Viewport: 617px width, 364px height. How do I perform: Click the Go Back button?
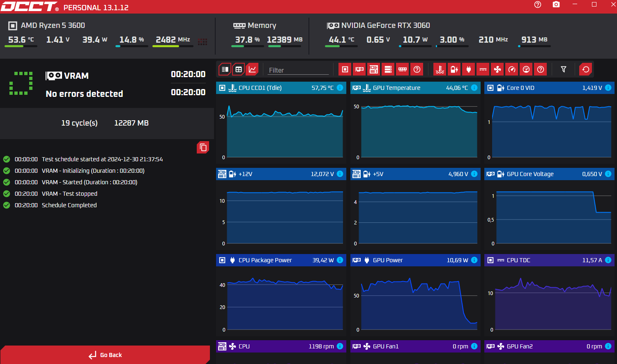[x=105, y=355]
